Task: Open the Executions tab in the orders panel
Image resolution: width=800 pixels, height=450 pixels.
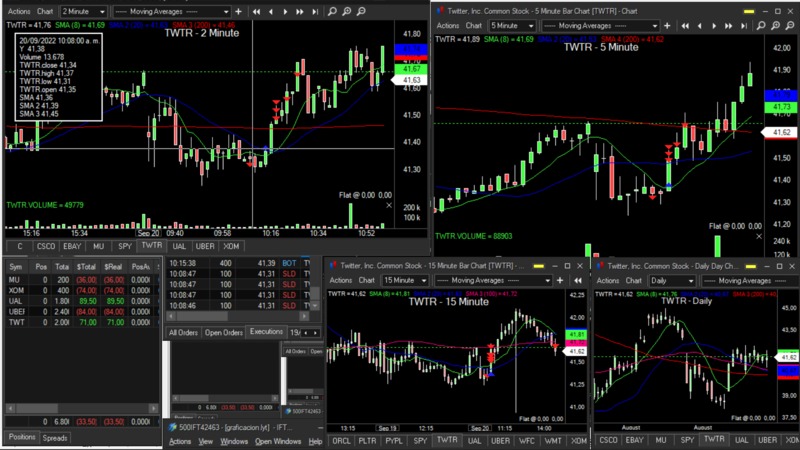Action: point(266,331)
